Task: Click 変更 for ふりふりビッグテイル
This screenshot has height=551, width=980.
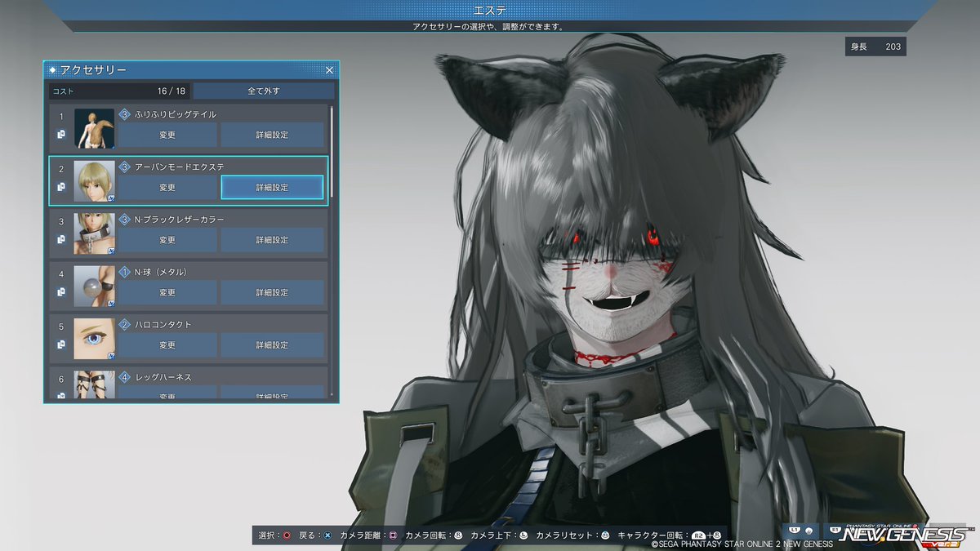Action: (167, 135)
